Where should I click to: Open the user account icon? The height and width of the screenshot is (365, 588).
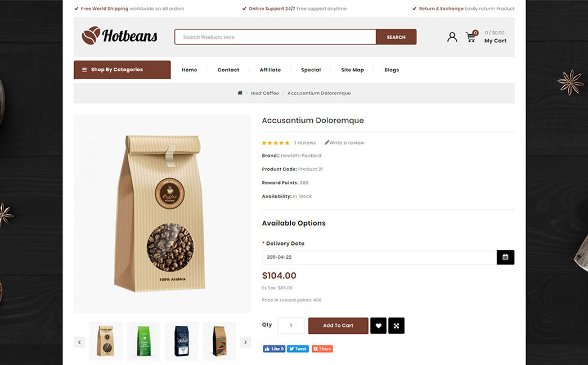point(452,37)
